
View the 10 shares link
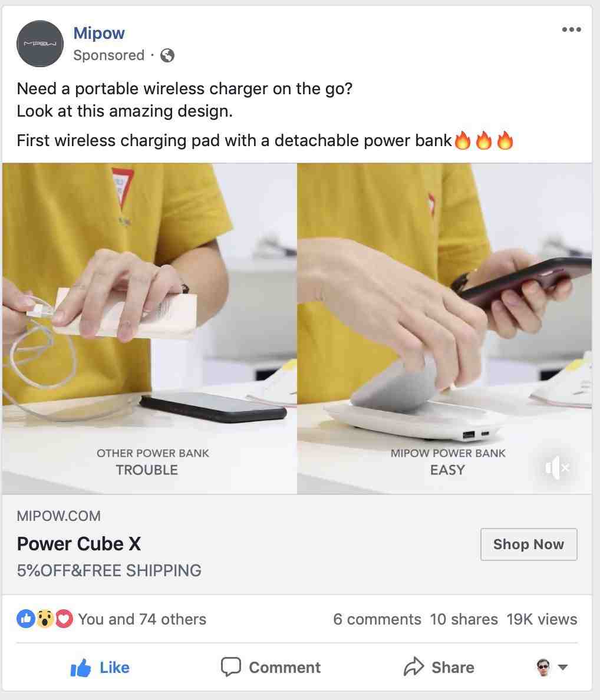coord(464,619)
